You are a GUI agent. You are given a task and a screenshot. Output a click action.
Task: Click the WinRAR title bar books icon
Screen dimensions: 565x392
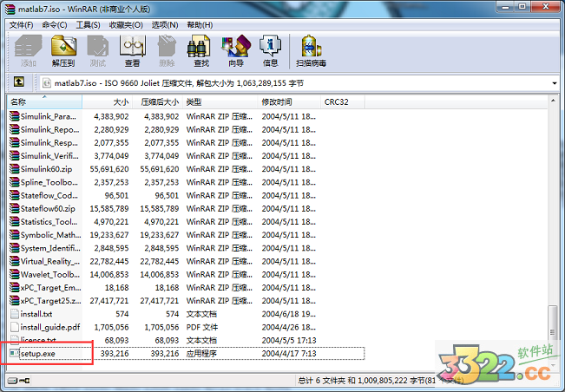10,9
